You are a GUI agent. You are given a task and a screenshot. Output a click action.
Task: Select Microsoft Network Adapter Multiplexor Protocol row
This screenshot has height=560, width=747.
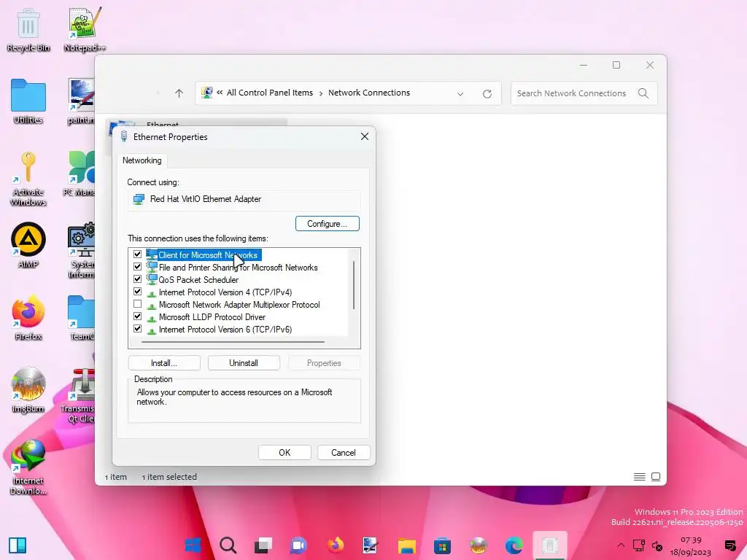pos(239,305)
